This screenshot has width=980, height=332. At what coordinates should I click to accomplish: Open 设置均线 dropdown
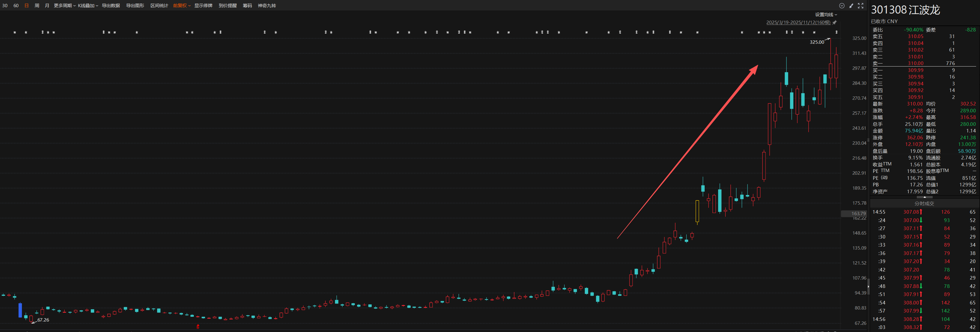coord(826,15)
